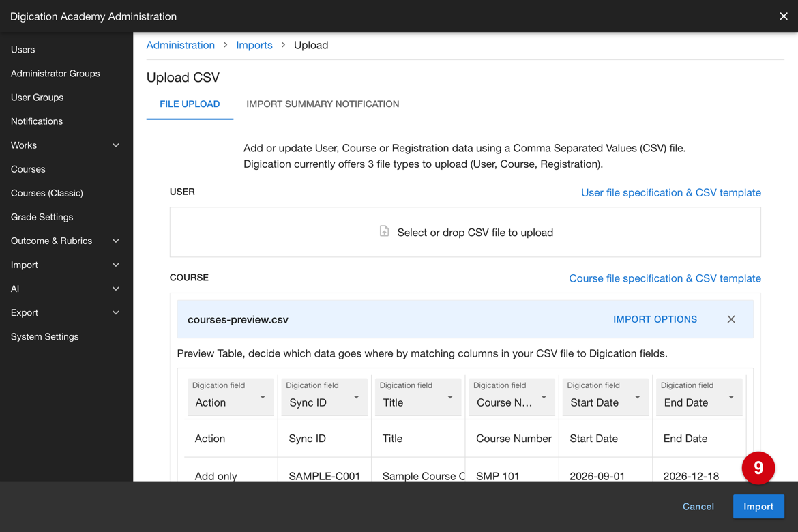
Task: Open the Sync ID field dropdown
Action: [324, 396]
